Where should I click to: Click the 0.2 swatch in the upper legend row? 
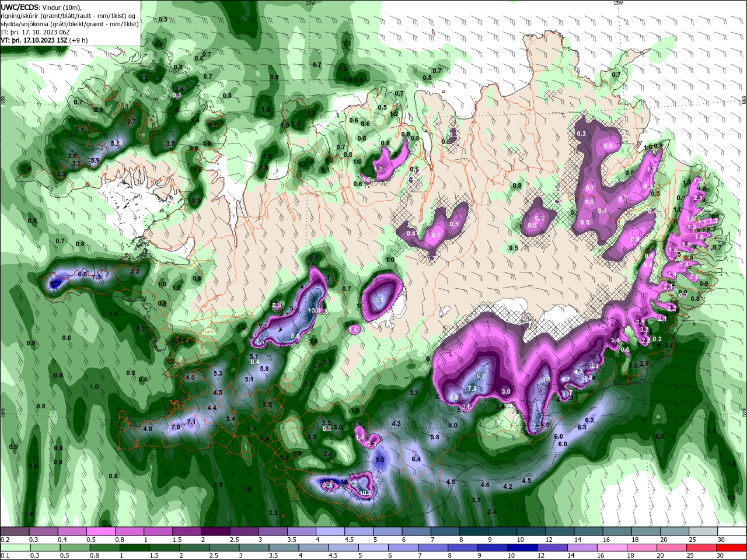click(x=15, y=531)
